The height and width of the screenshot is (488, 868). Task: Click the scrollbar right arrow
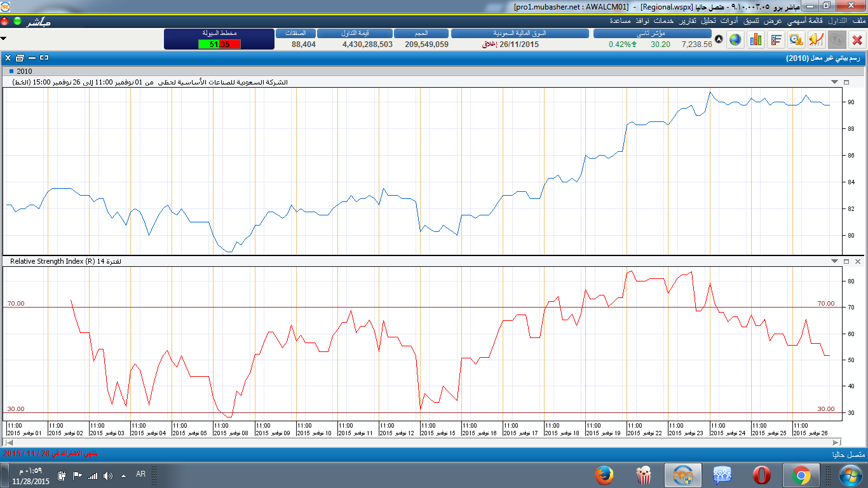(836, 442)
